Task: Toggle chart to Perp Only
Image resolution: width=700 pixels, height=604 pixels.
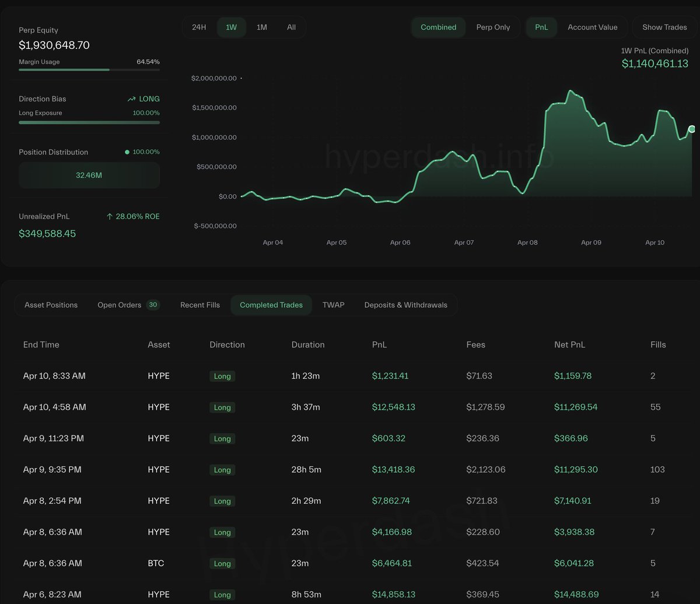Action: click(x=493, y=27)
